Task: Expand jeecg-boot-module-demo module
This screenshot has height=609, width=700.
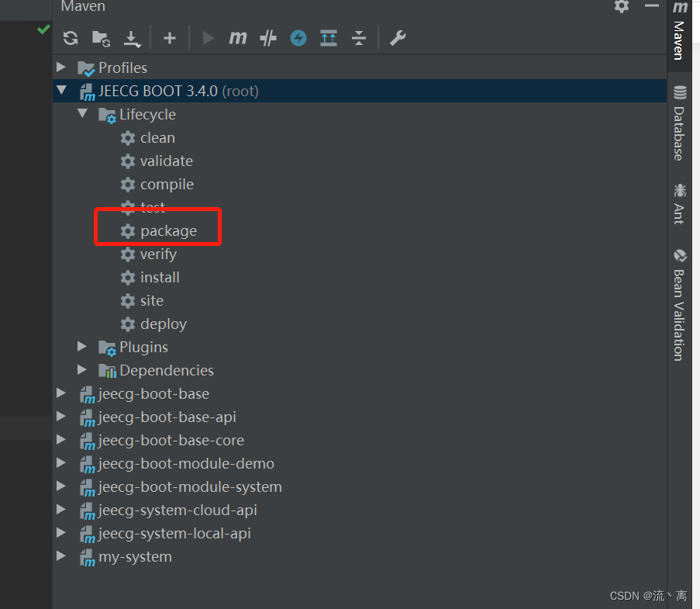Action: [x=61, y=463]
